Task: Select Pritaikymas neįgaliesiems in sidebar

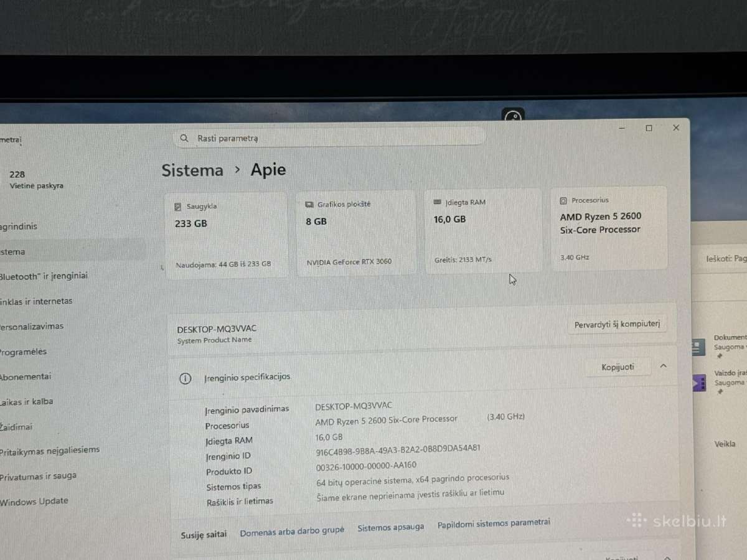Action: point(50,450)
